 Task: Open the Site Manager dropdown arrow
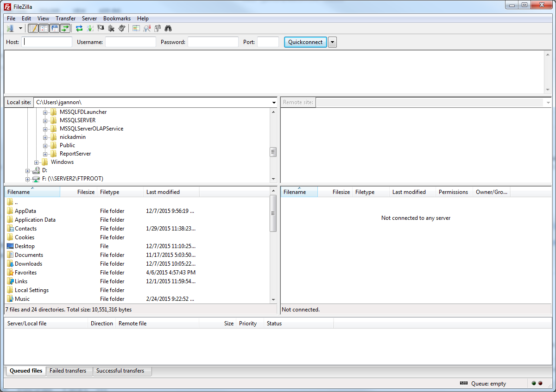[x=20, y=28]
